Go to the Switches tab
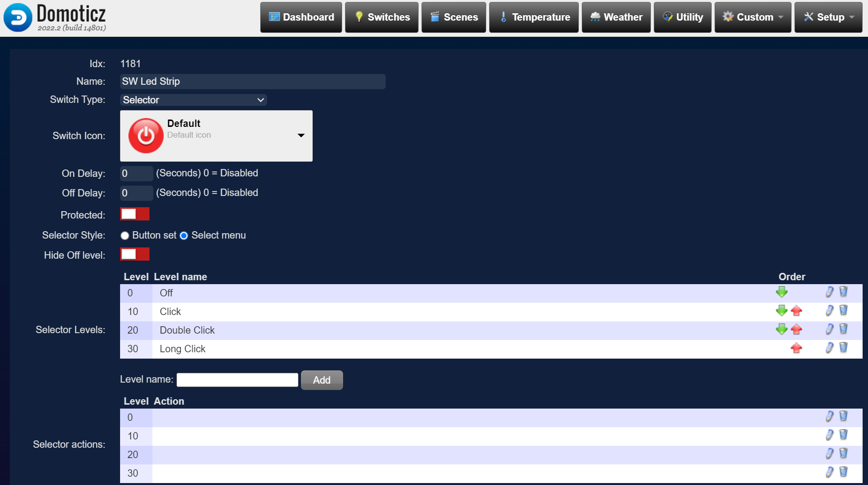868x485 pixels. click(382, 17)
